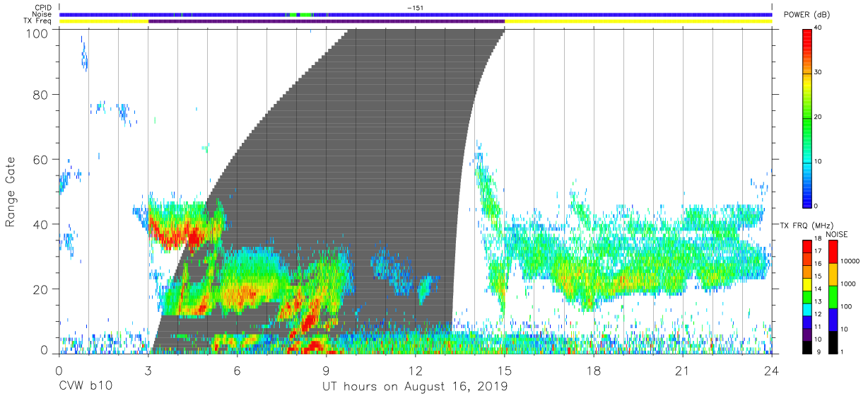Image resolution: width=868 pixels, height=401 pixels.
Task: Click the UT hours on August 16, 2019 axis title
Action: click(x=416, y=387)
